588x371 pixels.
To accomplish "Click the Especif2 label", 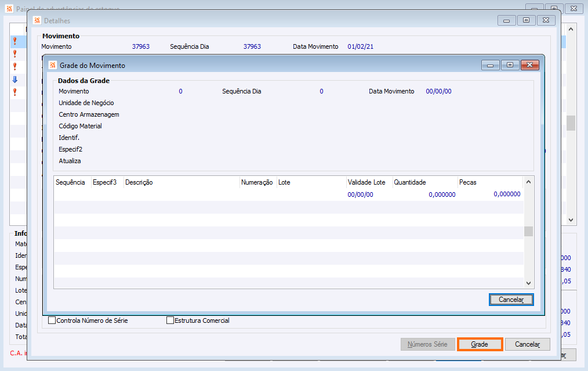I will click(x=71, y=149).
